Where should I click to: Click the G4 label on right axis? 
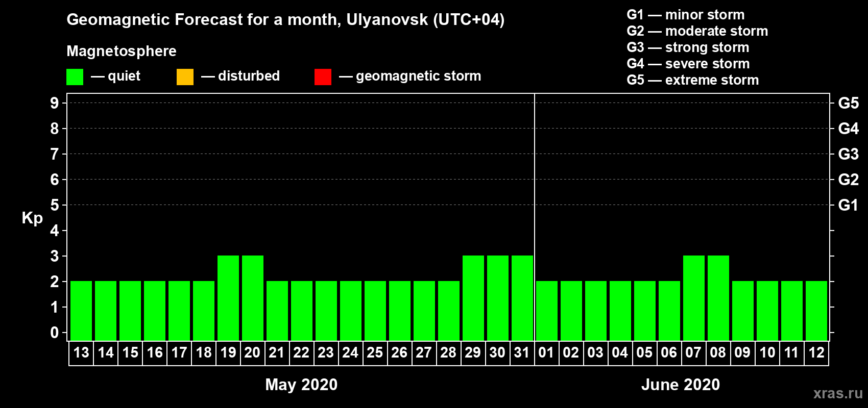(849, 129)
